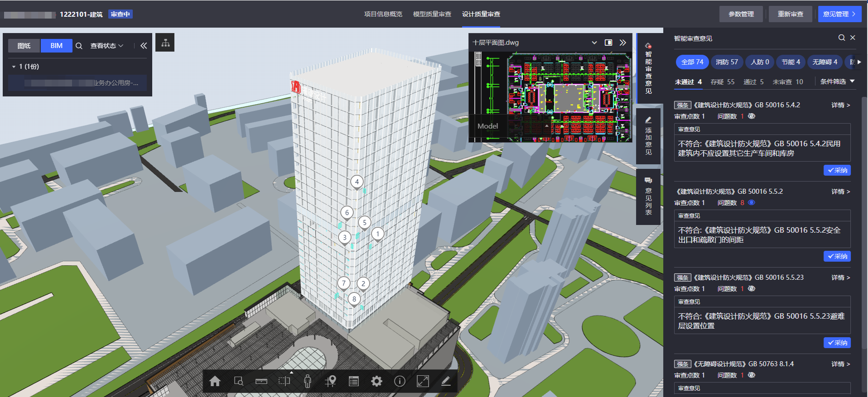Image resolution: width=868 pixels, height=397 pixels.
Task: Hide issues for GB 50016 5.5.2
Action: point(752,203)
